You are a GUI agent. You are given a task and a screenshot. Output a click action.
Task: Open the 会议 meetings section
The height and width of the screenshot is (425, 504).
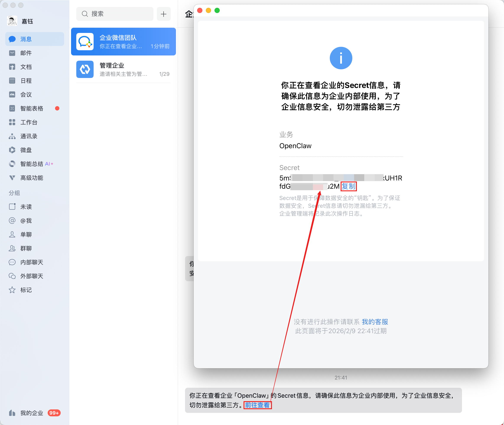pos(26,94)
